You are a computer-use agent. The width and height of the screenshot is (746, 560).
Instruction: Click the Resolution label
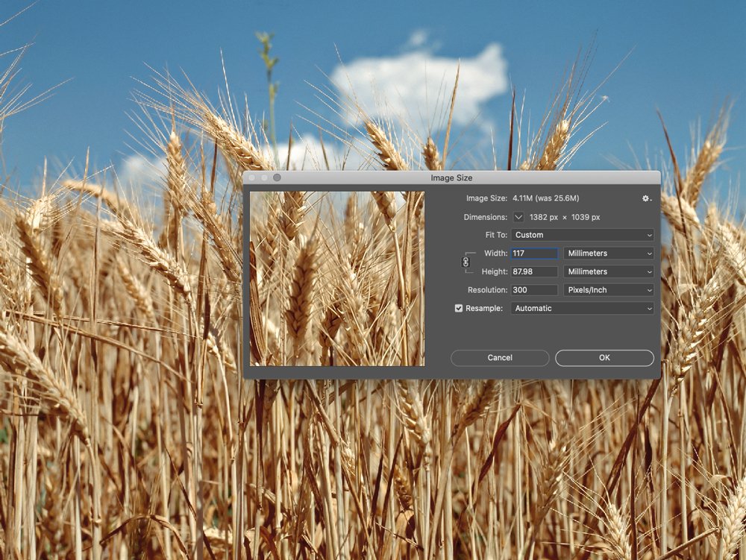(488, 290)
